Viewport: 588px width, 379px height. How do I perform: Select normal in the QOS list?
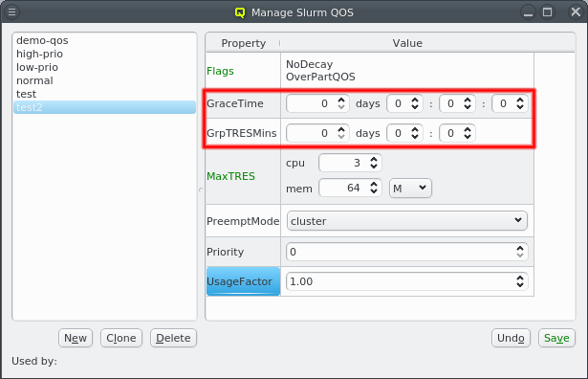click(x=104, y=80)
